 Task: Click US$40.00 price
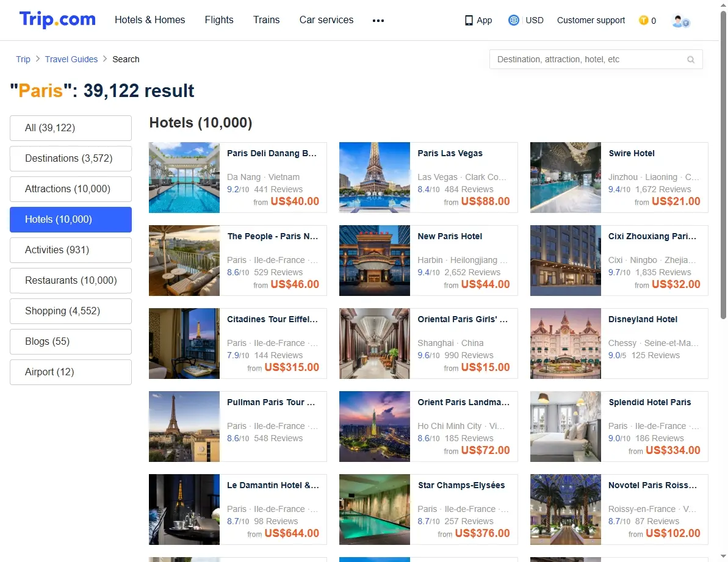pos(295,201)
